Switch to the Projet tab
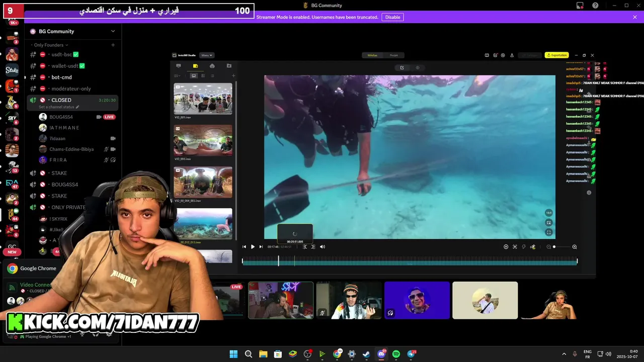Image resolution: width=644 pixels, height=362 pixels. [394, 55]
